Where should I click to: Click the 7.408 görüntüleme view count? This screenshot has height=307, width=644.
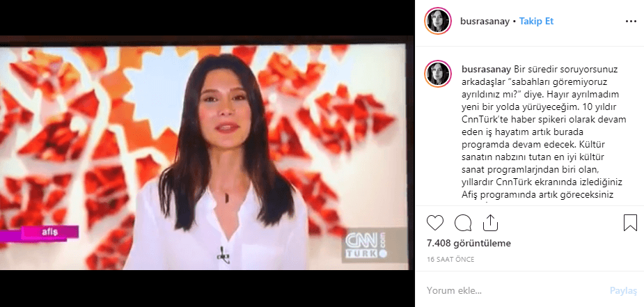click(469, 244)
